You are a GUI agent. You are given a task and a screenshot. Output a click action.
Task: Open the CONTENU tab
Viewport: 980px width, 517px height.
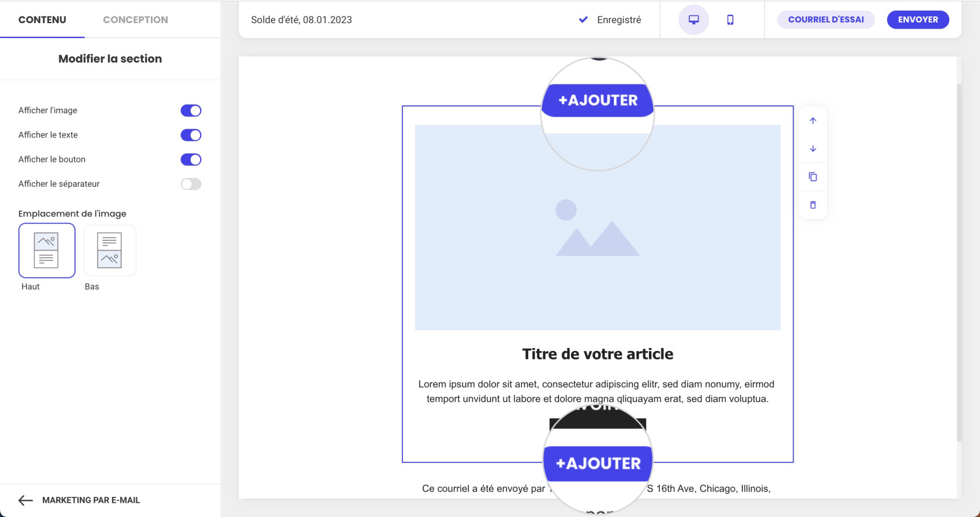tap(42, 20)
